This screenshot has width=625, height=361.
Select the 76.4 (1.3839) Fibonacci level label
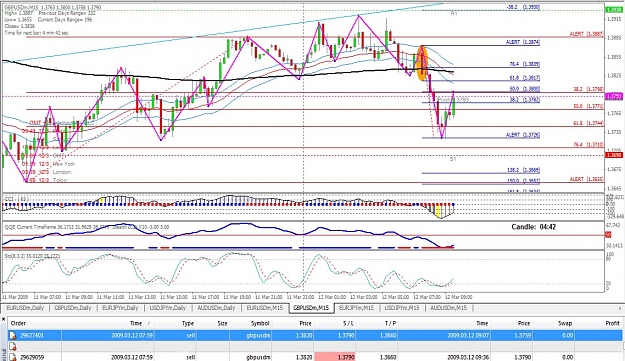(x=525, y=64)
